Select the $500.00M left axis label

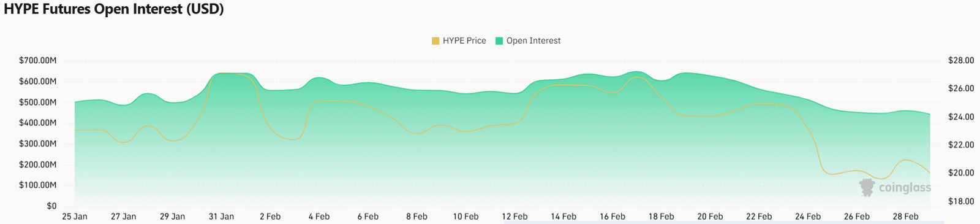(38, 102)
